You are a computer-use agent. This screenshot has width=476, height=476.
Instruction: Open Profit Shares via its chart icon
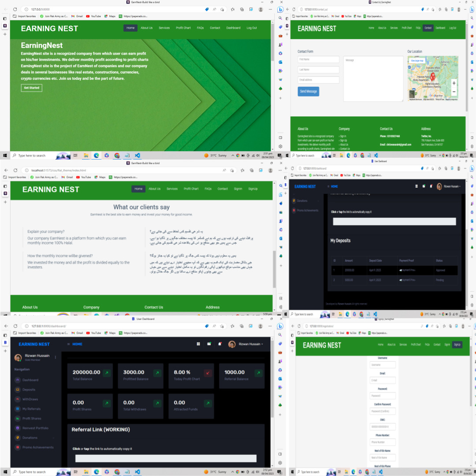point(18,419)
